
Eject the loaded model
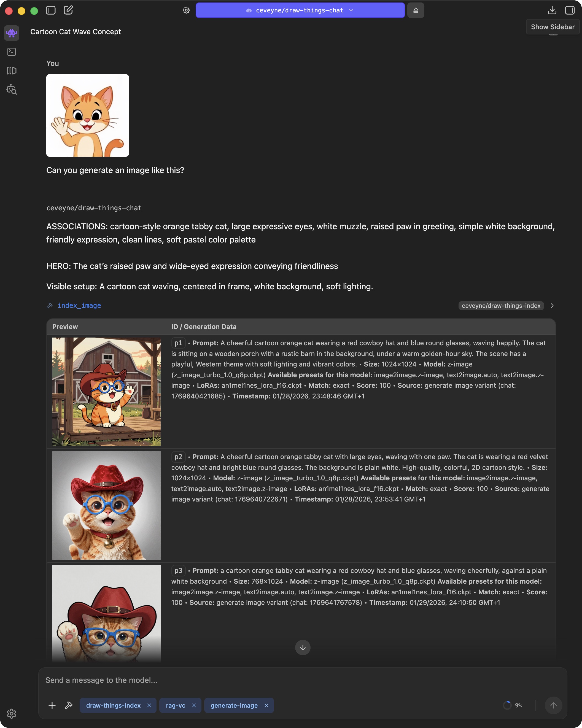coord(416,10)
